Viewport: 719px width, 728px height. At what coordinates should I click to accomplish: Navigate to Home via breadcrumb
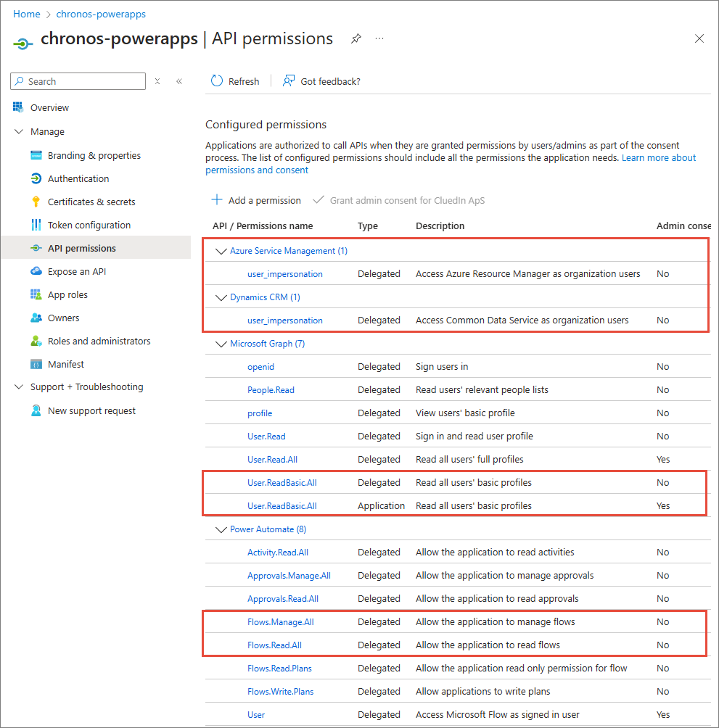coord(27,14)
